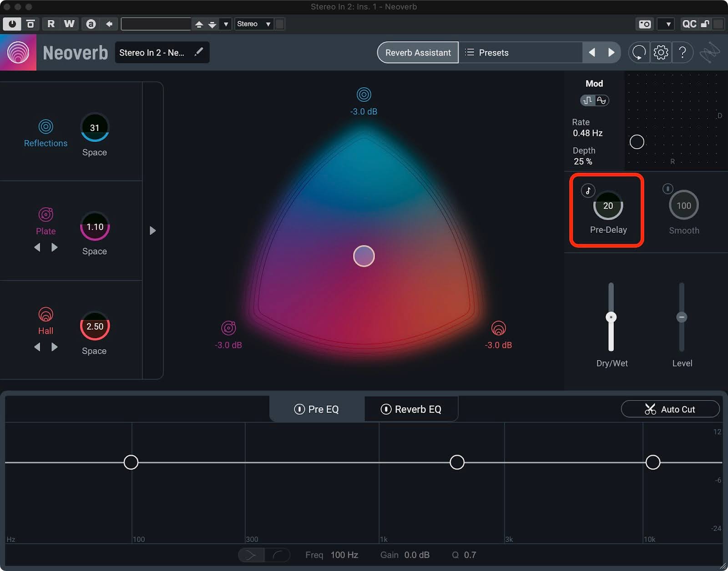Click the Smooth knob showing 100

click(684, 206)
